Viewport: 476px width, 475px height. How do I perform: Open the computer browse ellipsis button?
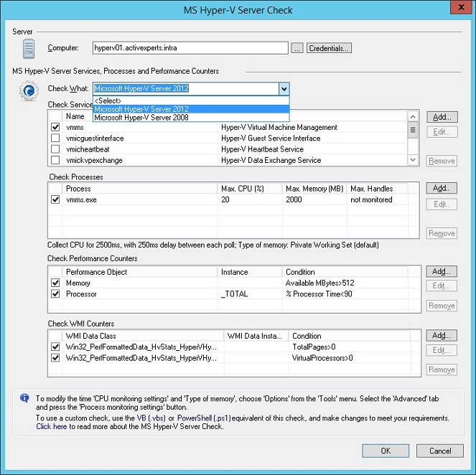click(x=297, y=48)
